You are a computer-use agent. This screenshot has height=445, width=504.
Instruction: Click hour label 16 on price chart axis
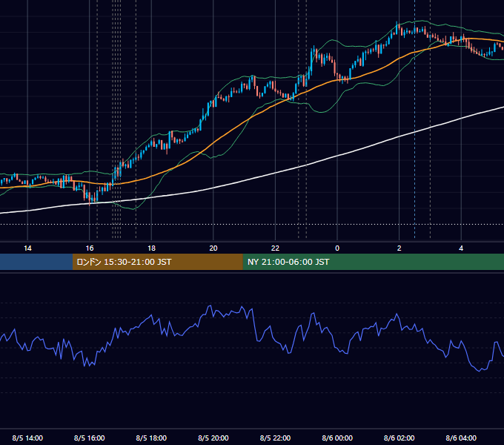tap(90, 248)
